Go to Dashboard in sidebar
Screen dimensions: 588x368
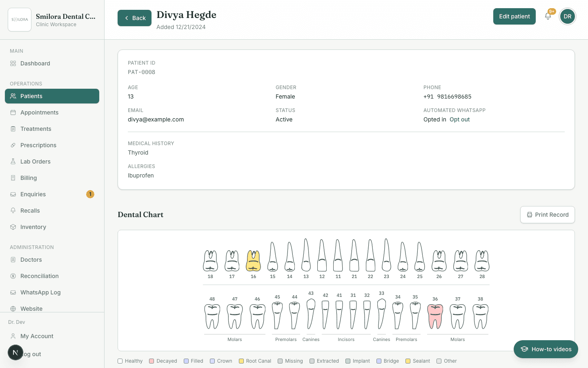(x=52, y=63)
